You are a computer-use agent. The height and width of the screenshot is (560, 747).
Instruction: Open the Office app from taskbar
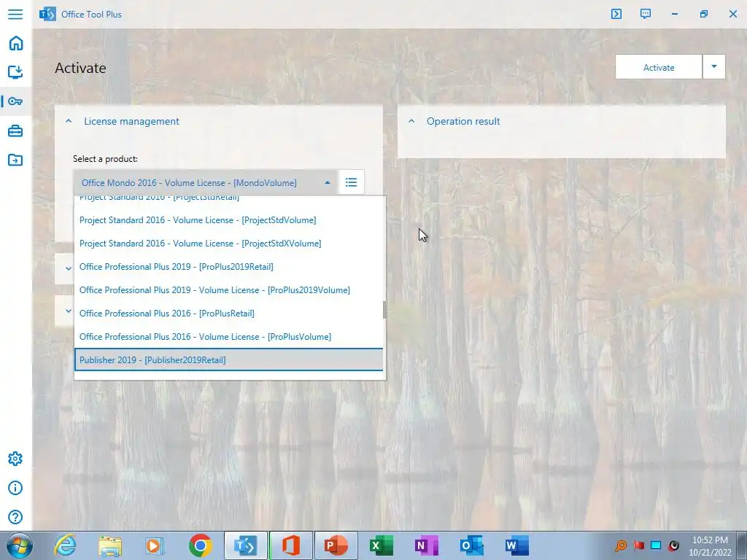[x=290, y=545]
